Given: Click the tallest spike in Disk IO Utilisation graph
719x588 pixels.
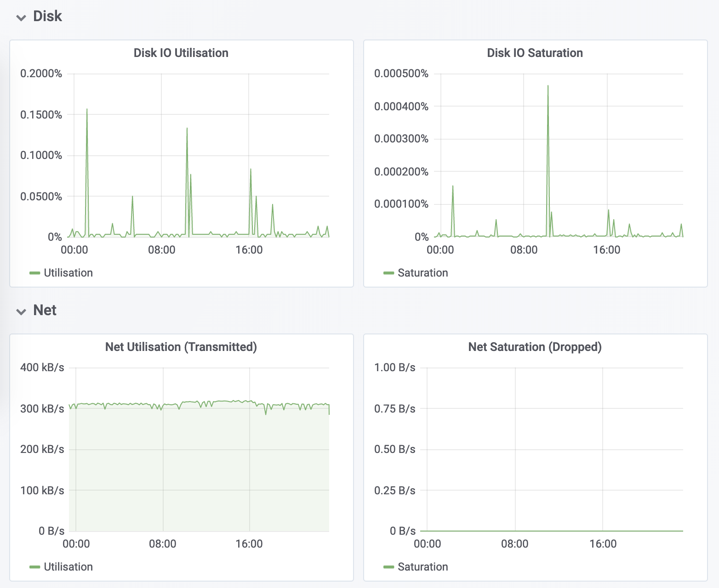Looking at the screenshot, I should pyautogui.click(x=87, y=110).
